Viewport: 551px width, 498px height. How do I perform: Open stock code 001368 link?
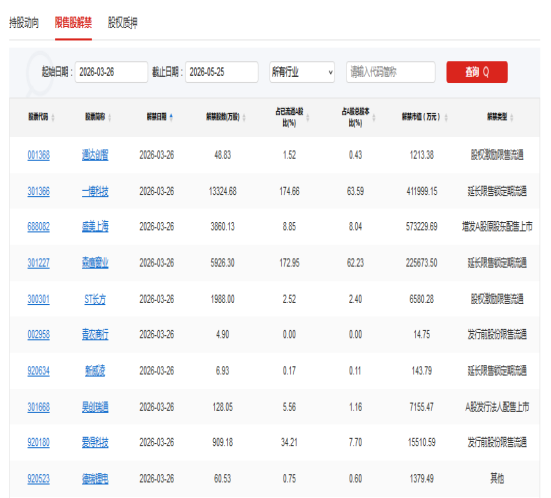[x=39, y=155]
